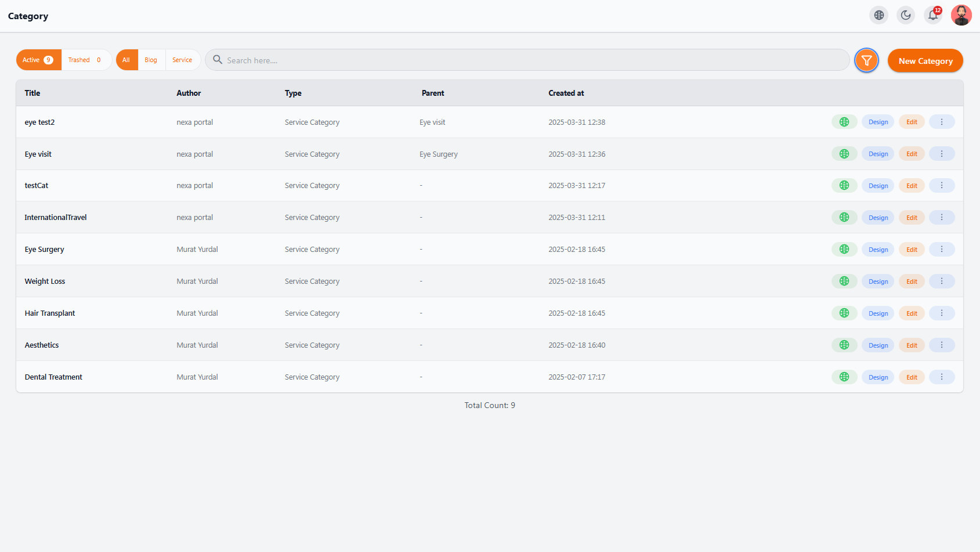Open more options for testCat

[942, 186]
